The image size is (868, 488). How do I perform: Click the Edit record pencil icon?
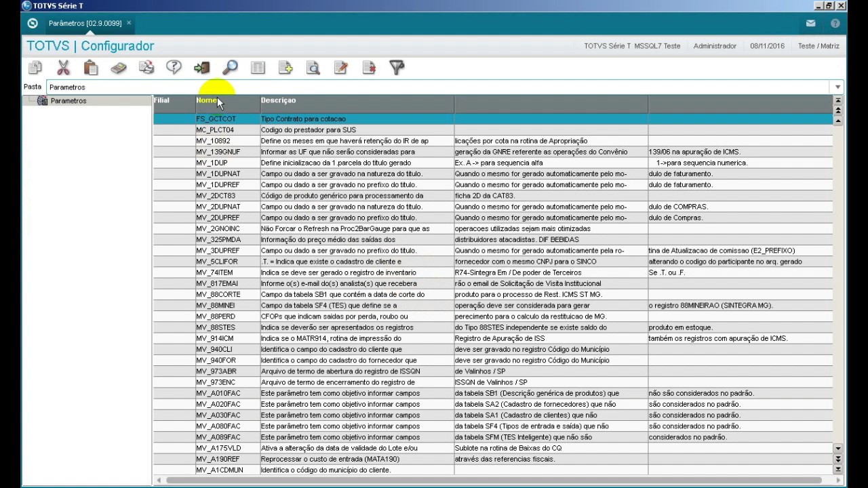coord(341,67)
